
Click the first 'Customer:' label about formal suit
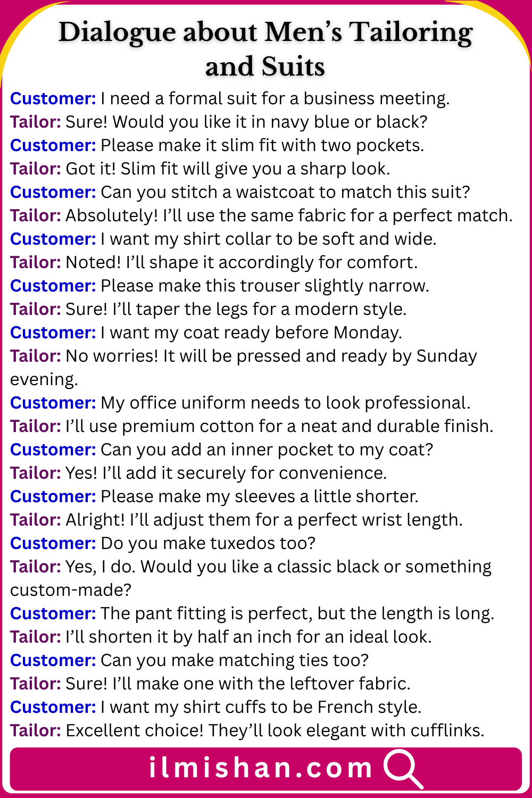click(53, 98)
